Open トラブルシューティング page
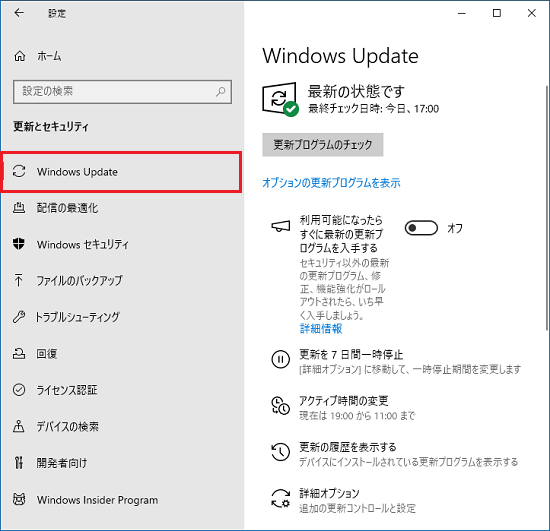The width and height of the screenshot is (550, 531). coord(121,317)
